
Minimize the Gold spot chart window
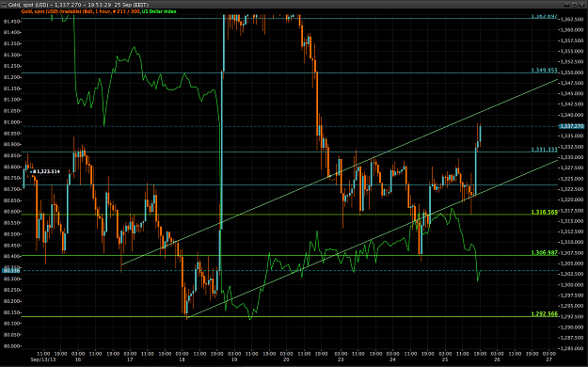coord(567,5)
